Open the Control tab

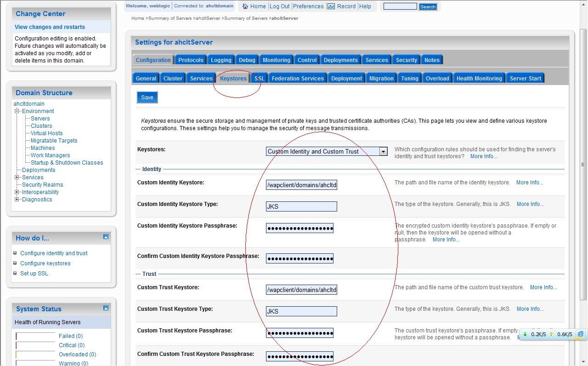pyautogui.click(x=307, y=60)
